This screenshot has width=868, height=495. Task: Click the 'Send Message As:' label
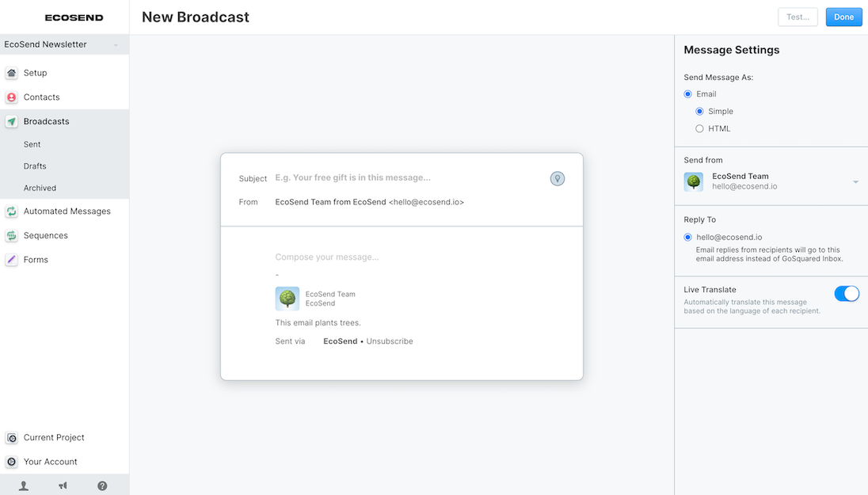[718, 78]
